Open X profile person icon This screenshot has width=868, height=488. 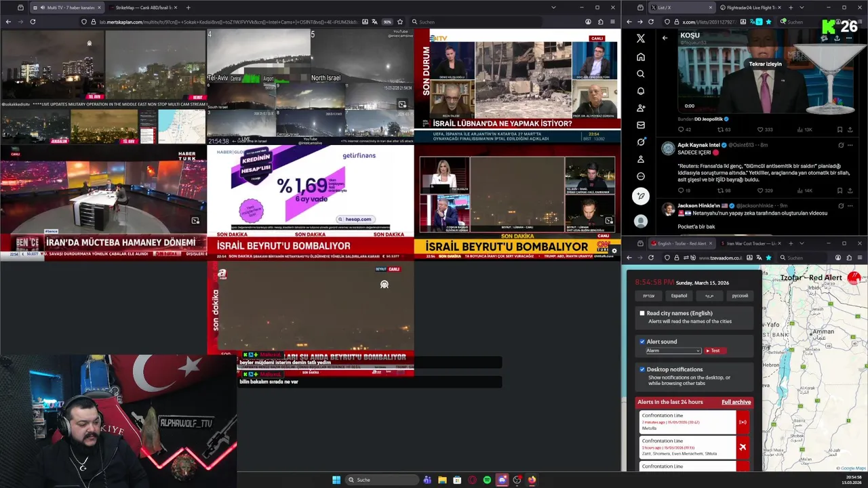[641, 159]
